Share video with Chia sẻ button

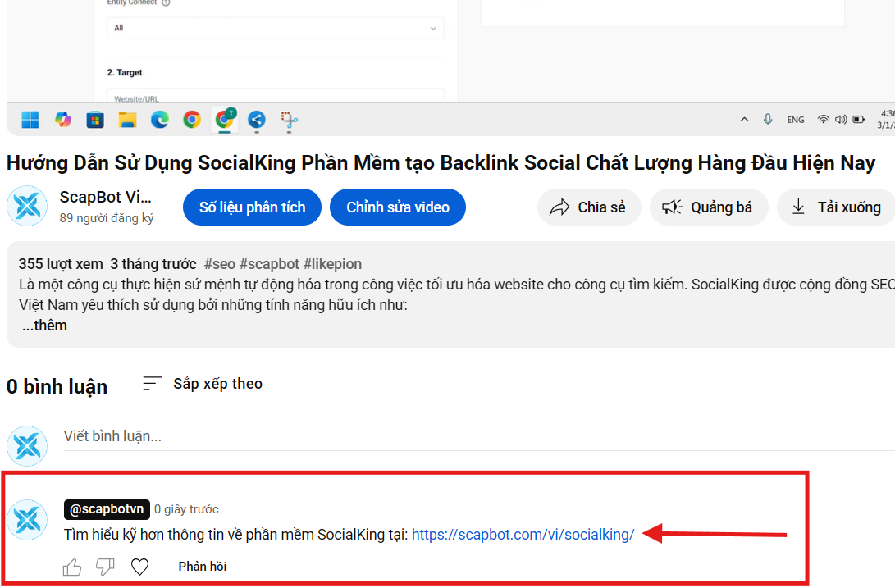tap(588, 207)
